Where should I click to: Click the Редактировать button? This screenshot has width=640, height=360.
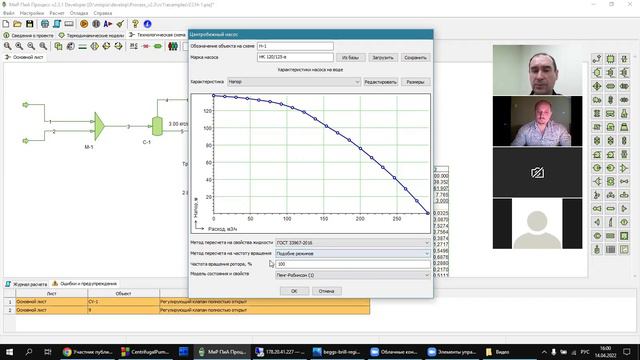pos(380,82)
